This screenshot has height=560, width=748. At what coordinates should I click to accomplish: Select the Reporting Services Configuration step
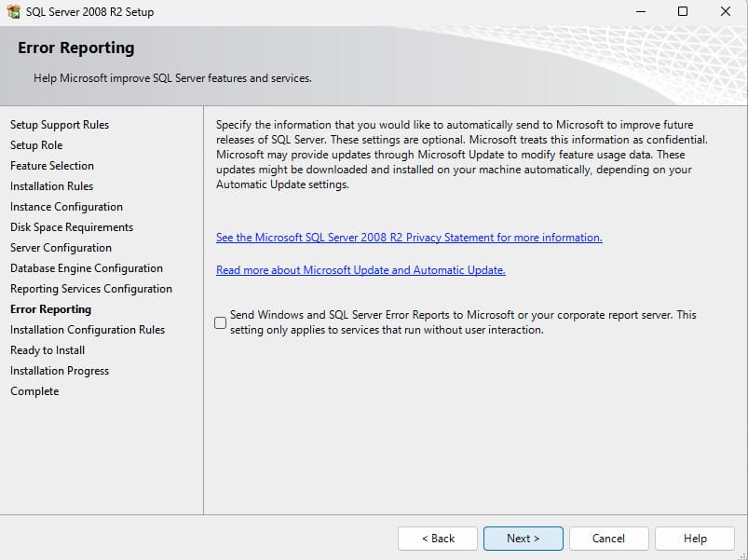point(91,289)
